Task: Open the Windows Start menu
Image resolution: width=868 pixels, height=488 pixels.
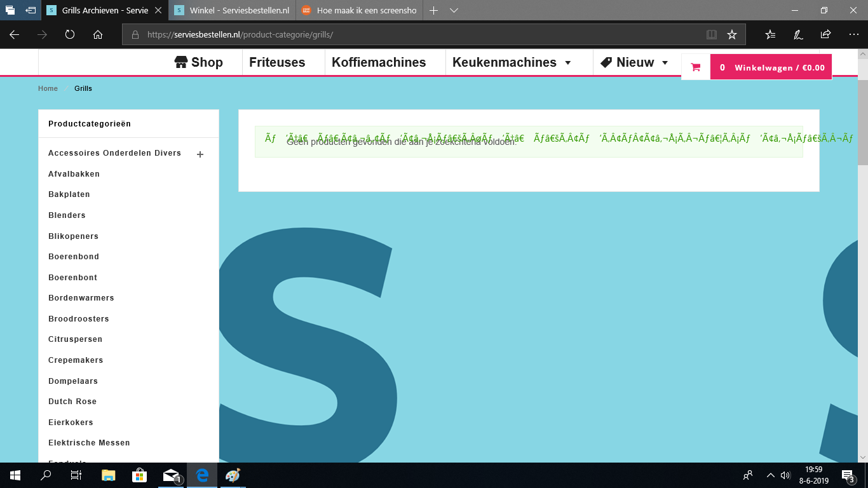Action: point(15,475)
